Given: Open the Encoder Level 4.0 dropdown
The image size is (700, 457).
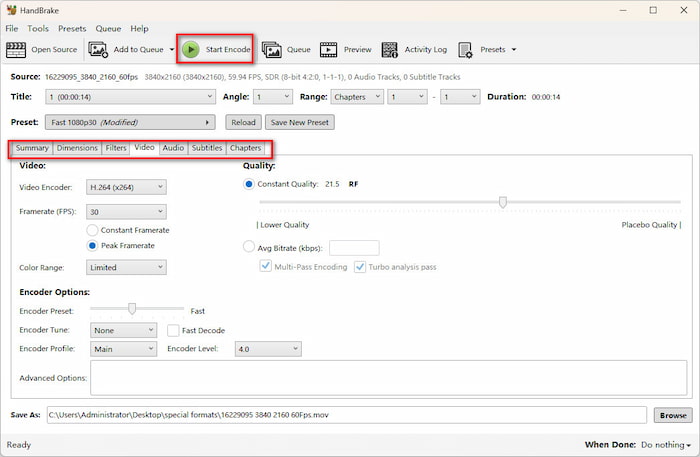Looking at the screenshot, I should point(268,349).
